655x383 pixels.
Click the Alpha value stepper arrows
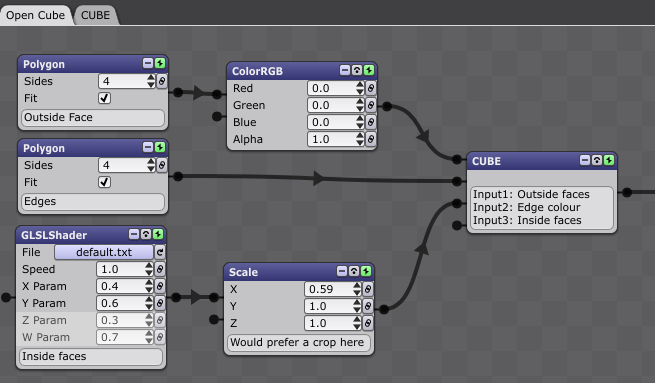[360, 140]
